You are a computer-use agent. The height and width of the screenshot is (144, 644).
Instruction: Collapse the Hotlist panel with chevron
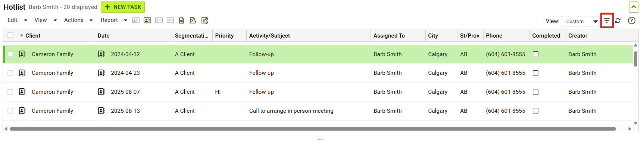point(634,7)
